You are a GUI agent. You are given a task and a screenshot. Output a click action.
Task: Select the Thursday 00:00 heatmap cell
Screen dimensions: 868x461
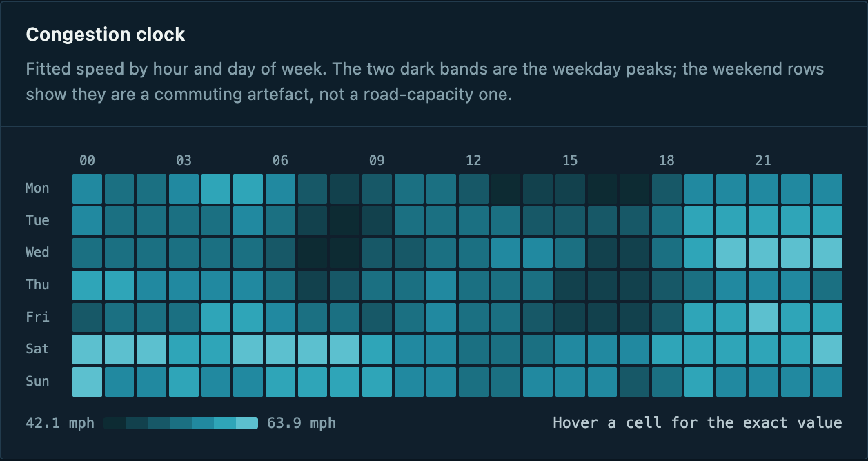[87, 285]
